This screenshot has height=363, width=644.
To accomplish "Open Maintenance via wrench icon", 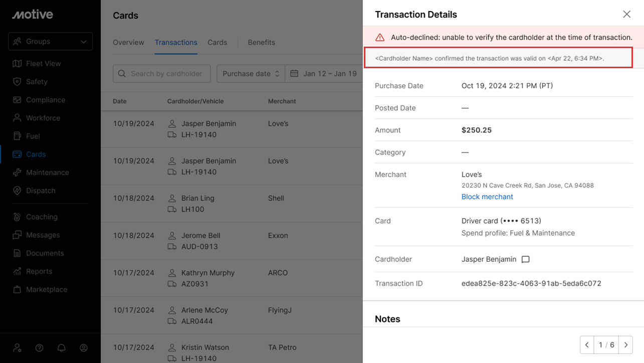I will pyautogui.click(x=18, y=172).
